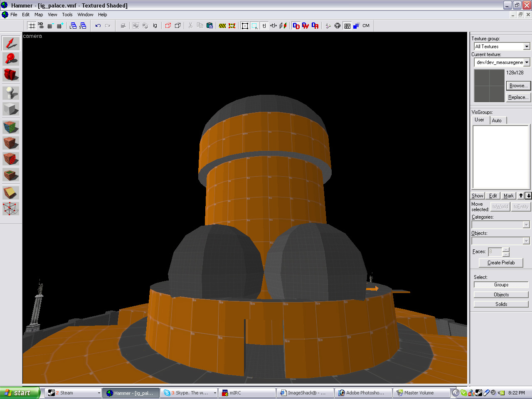Pick the white cube Block tool

click(11, 109)
